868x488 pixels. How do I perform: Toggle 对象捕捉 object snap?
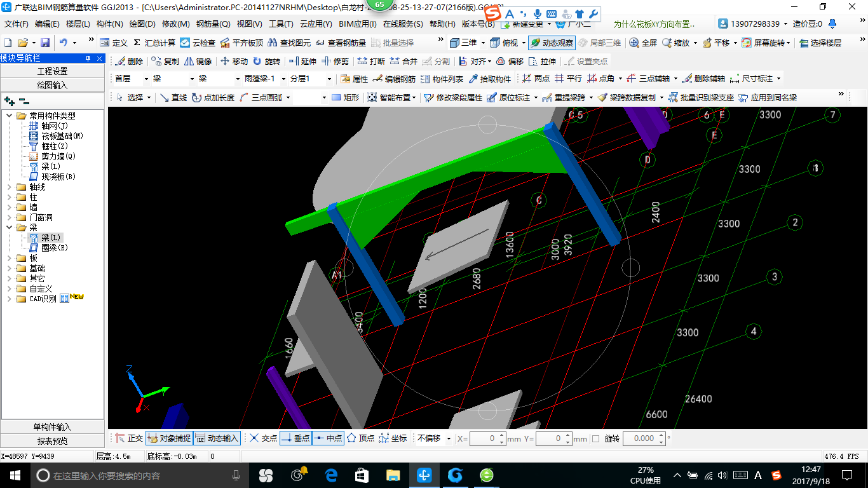point(169,438)
